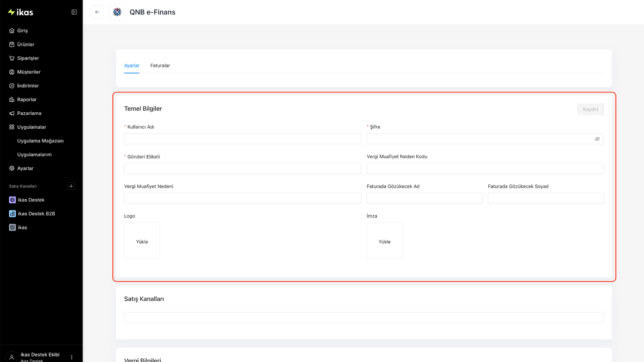Add a sales channel with plus icon
Image resolution: width=644 pixels, height=362 pixels.
coord(71,186)
